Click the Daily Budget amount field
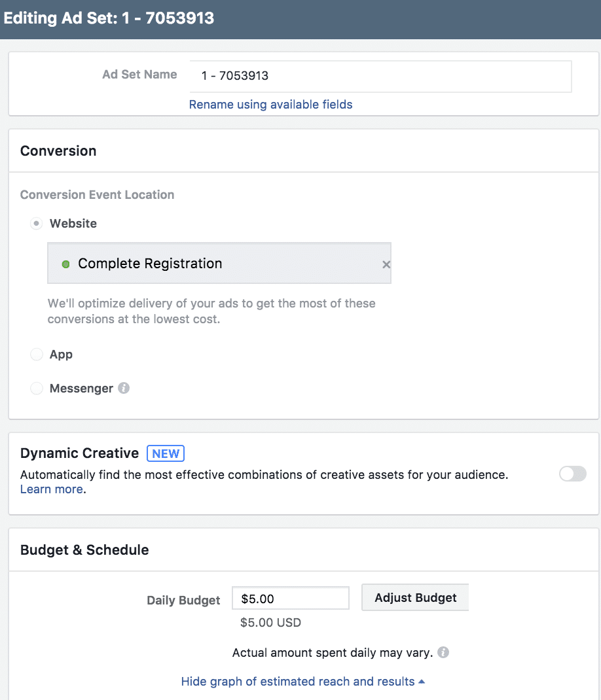This screenshot has height=700, width=601. 291,598
